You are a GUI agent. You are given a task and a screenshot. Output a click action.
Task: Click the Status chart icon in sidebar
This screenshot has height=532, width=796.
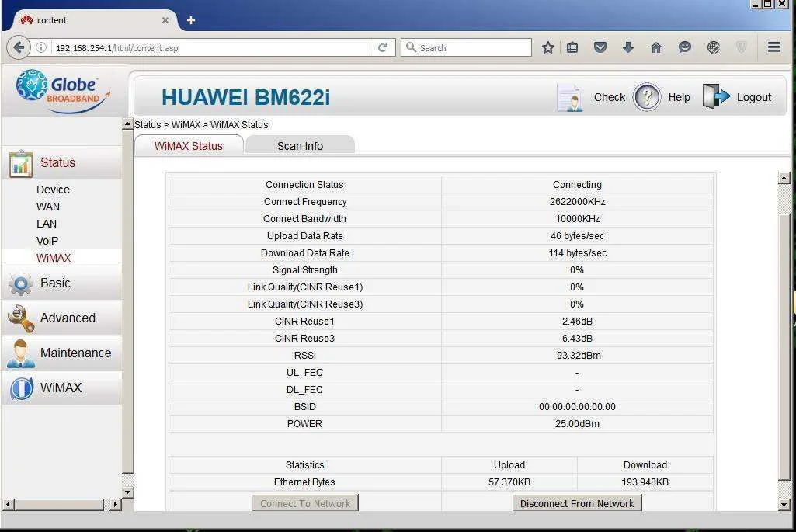pos(20,163)
